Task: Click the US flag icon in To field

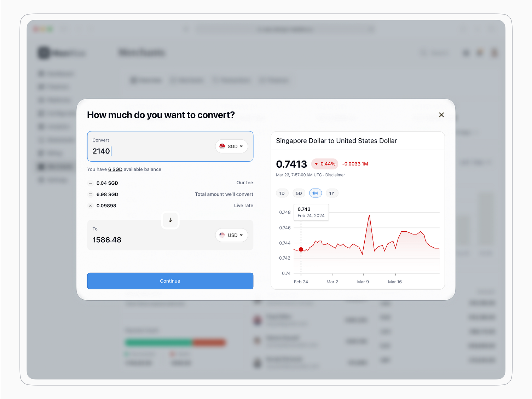Action: coord(222,235)
